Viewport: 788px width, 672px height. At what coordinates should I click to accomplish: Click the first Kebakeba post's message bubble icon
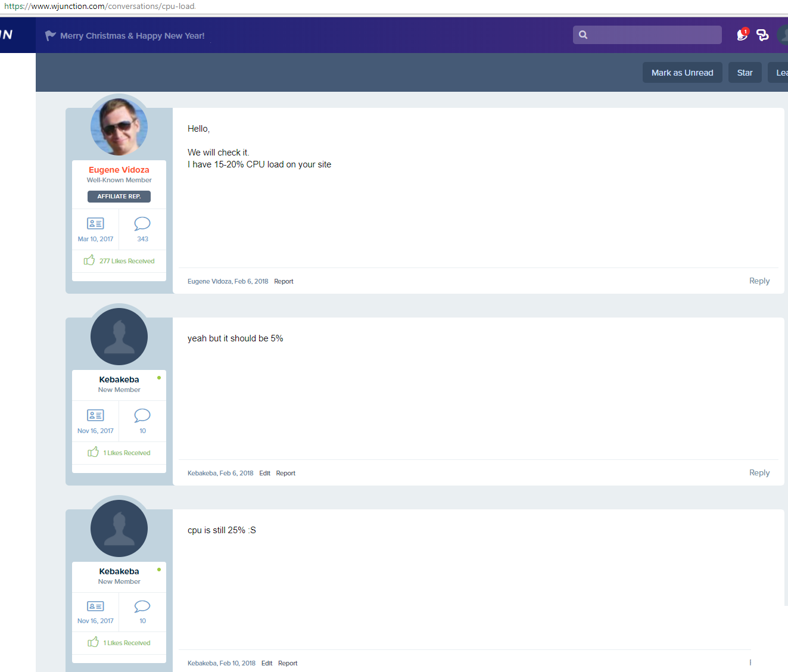(142, 415)
